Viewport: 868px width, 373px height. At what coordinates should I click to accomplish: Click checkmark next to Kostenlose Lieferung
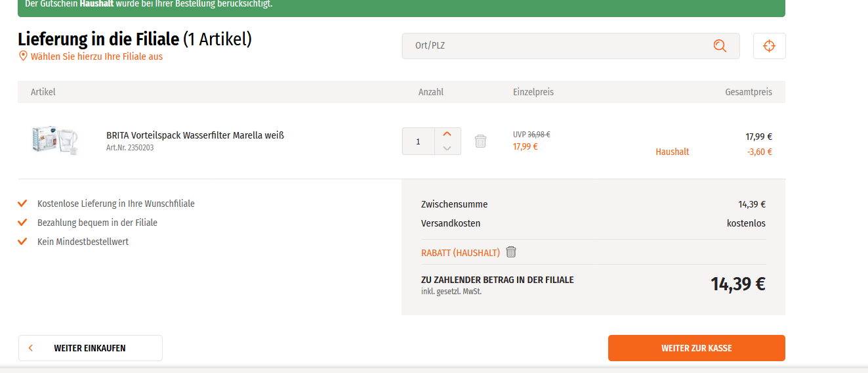(x=23, y=204)
